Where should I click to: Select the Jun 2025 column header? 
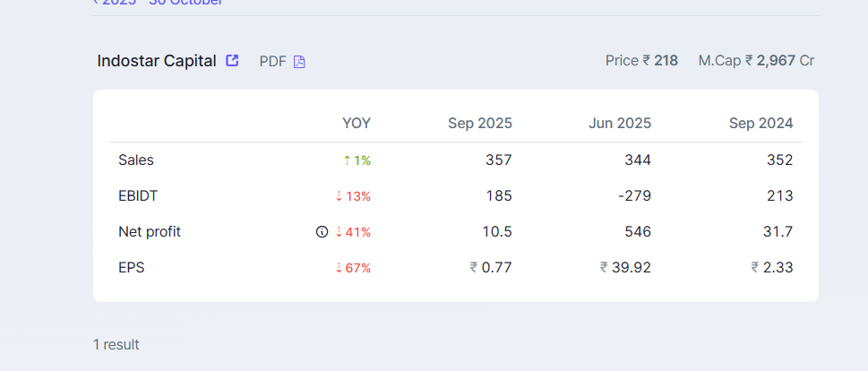point(619,124)
